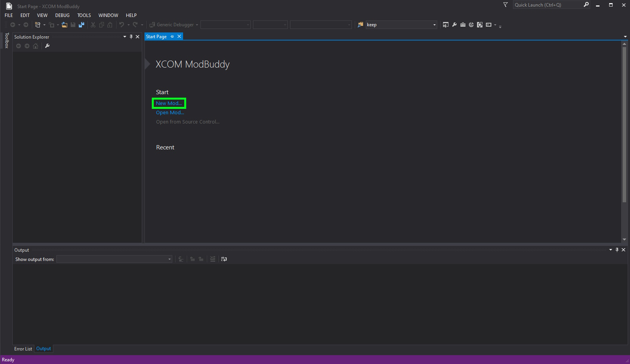Screen dimensions: 630x364
Task: Select the Start Page document tab
Action: coord(156,37)
